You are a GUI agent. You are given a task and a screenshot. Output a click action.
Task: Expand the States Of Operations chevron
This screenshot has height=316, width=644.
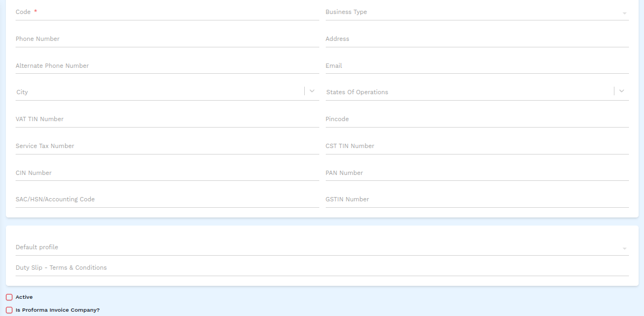pos(621,91)
